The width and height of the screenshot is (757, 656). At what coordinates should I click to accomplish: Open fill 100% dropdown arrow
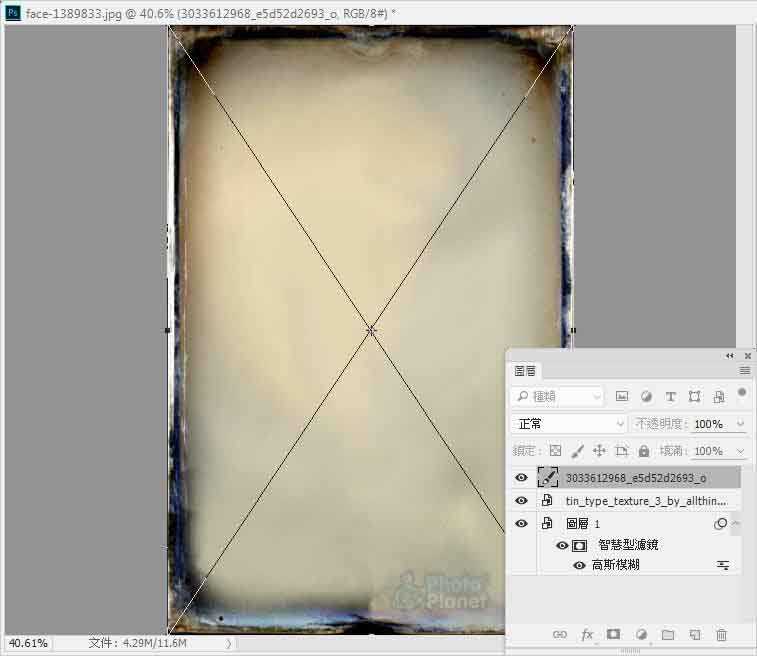pyautogui.click(x=740, y=451)
